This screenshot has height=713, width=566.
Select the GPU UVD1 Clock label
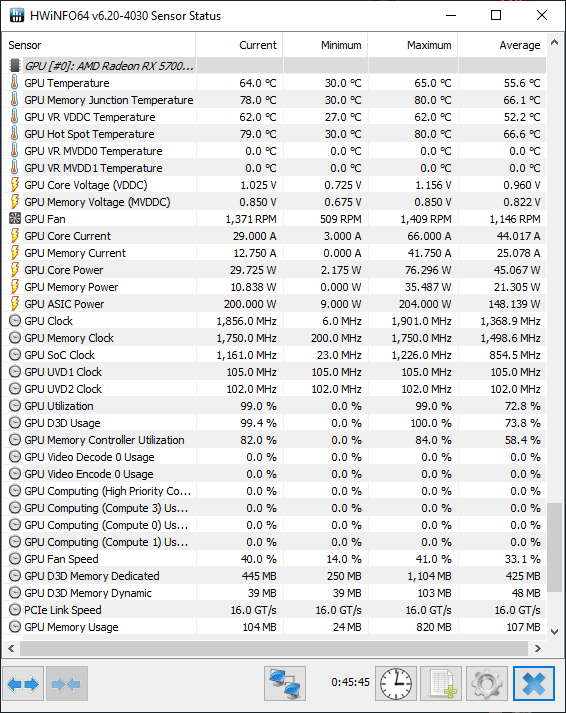pyautogui.click(x=63, y=372)
